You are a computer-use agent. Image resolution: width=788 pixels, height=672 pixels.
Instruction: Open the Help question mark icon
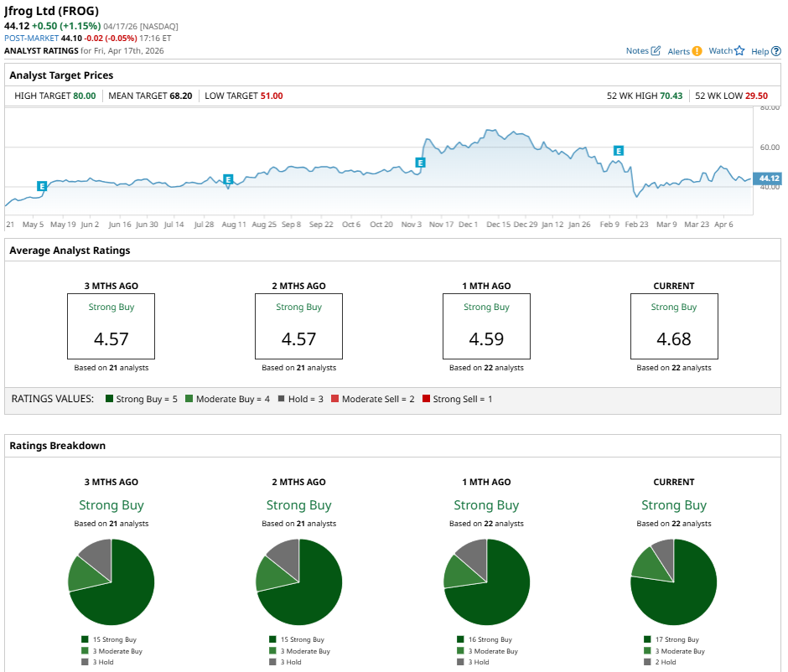point(775,51)
